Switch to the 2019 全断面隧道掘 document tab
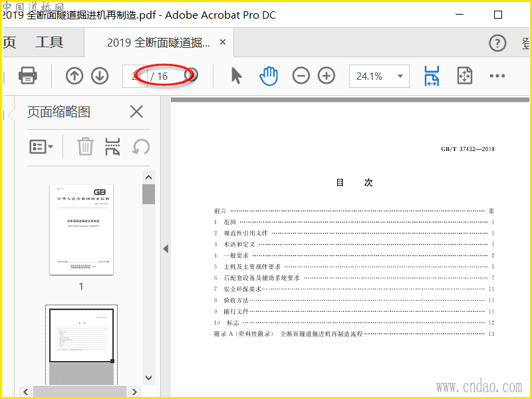This screenshot has width=532, height=399. pos(158,43)
